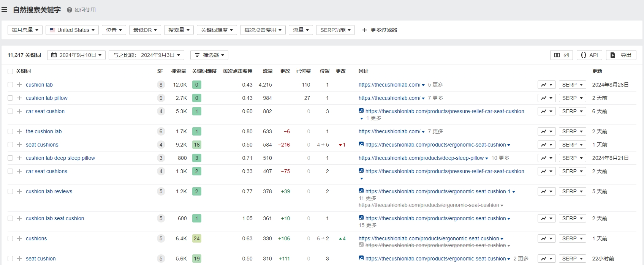Check the 'cushion lab reviews' row checkbox
Image resolution: width=644 pixels, height=265 pixels.
tap(10, 191)
